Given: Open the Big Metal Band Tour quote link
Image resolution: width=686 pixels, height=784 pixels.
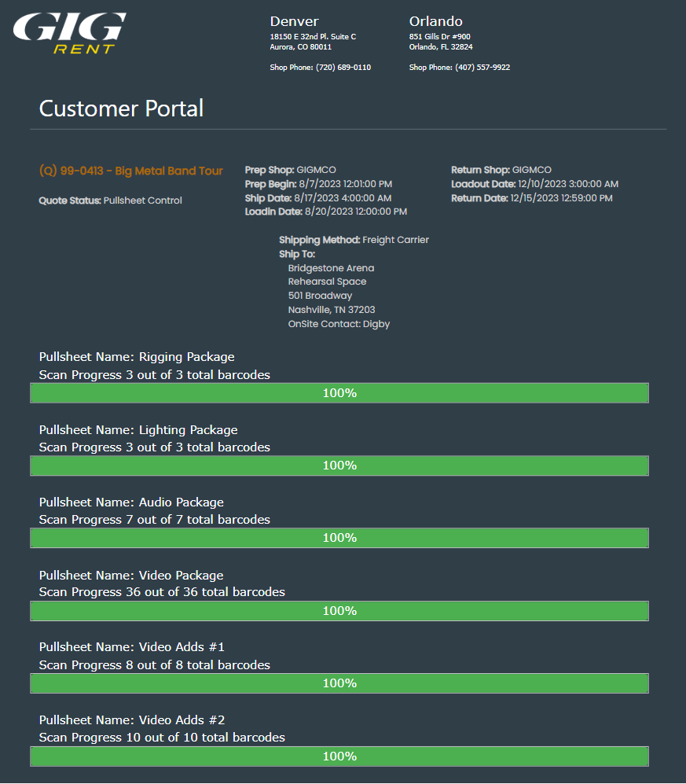Looking at the screenshot, I should point(131,171).
